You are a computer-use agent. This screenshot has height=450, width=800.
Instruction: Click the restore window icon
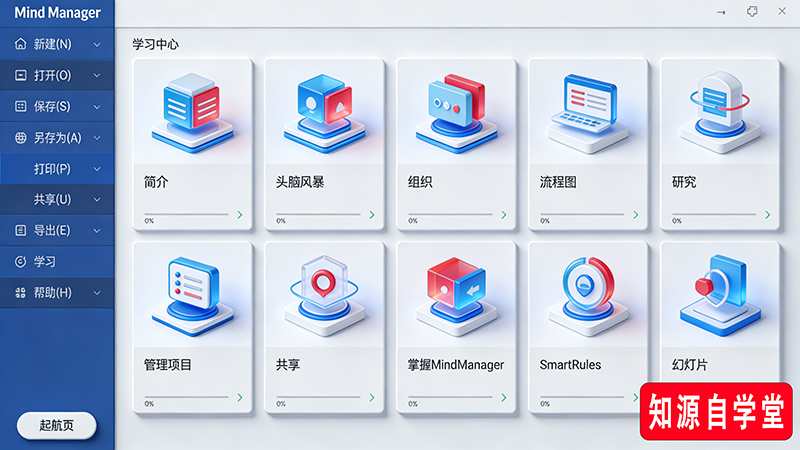pyautogui.click(x=752, y=11)
